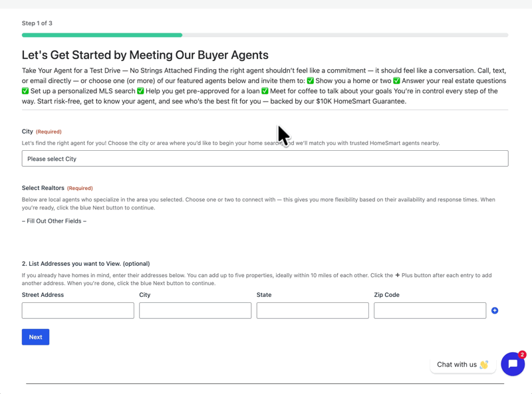
Task: Click into the Zip Code field
Action: (x=430, y=310)
